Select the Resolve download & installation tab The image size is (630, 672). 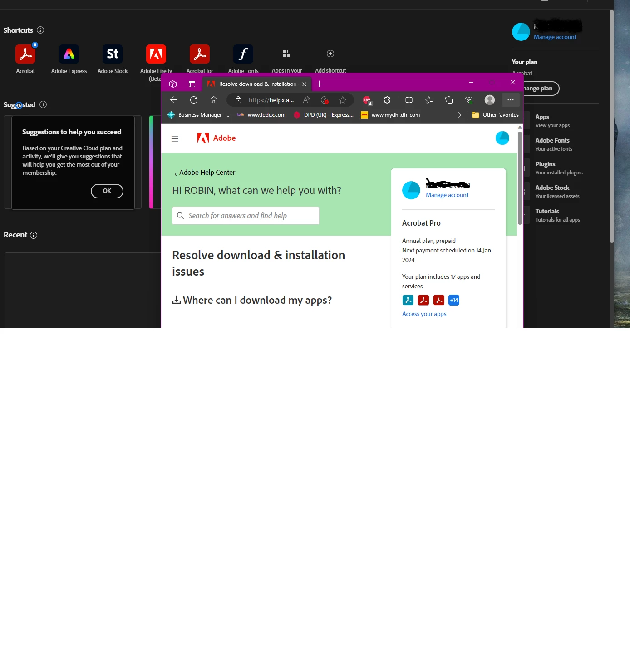(x=257, y=84)
